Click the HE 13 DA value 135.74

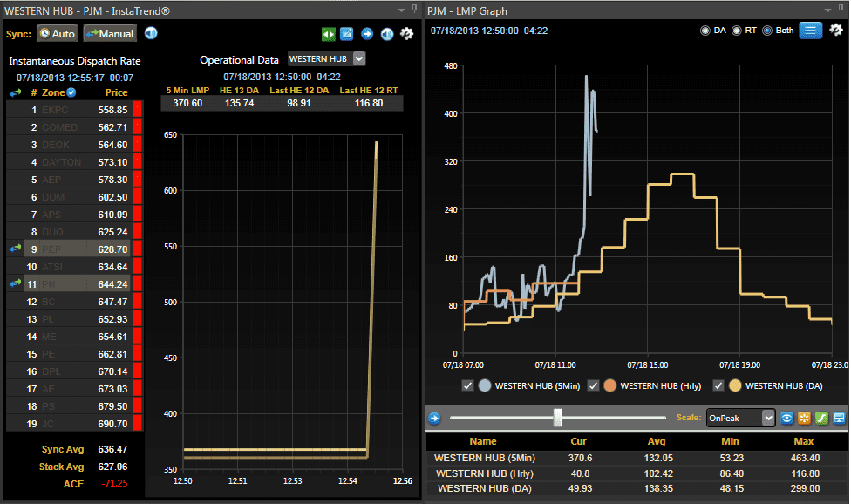pyautogui.click(x=239, y=103)
